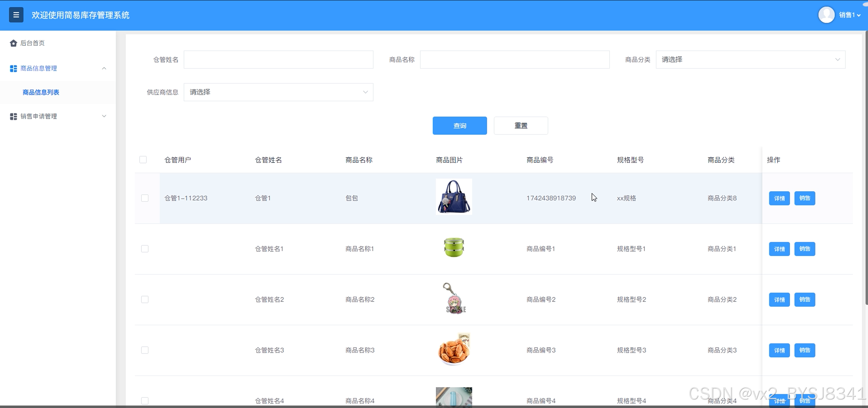Screen dimensions: 868x408
Task: Click the home icon beside 后台首页
Action: (13, 43)
